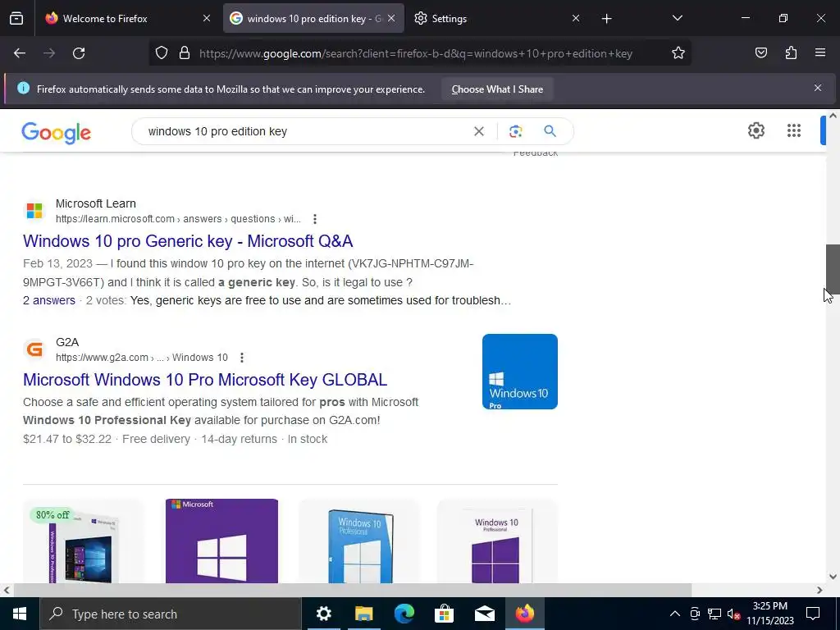Image resolution: width=840 pixels, height=630 pixels.
Task: Switch to Welcome to Firefox tab
Action: [x=127, y=19]
